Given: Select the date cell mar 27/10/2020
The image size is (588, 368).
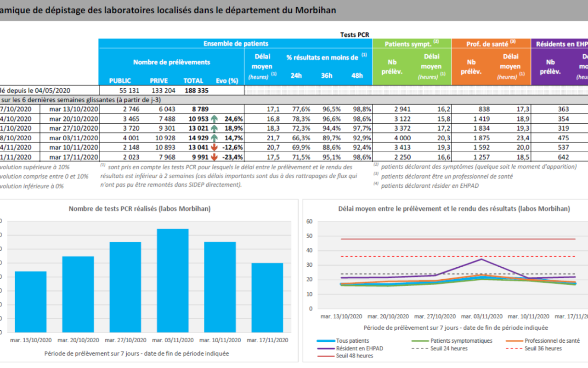Looking at the screenshot, I should pos(74,128).
